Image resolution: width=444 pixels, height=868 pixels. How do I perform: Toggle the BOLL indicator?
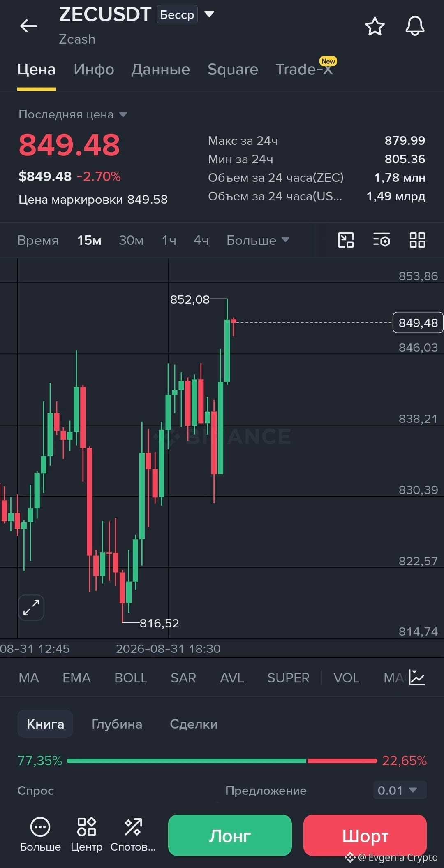tap(131, 678)
